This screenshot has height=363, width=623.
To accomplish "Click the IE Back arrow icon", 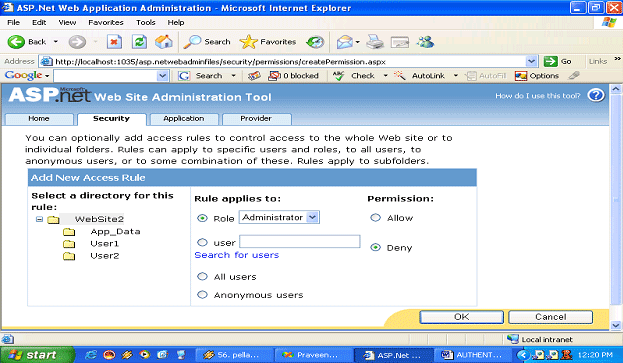I will pyautogui.click(x=16, y=42).
